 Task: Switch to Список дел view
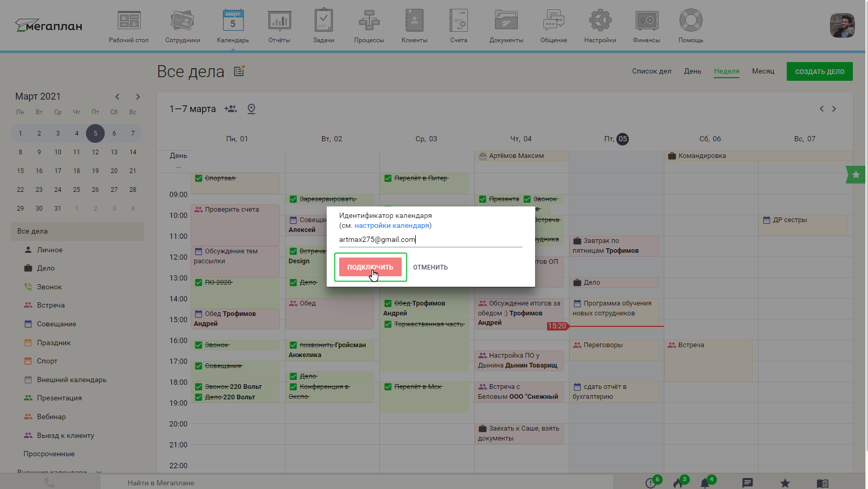pyautogui.click(x=652, y=71)
